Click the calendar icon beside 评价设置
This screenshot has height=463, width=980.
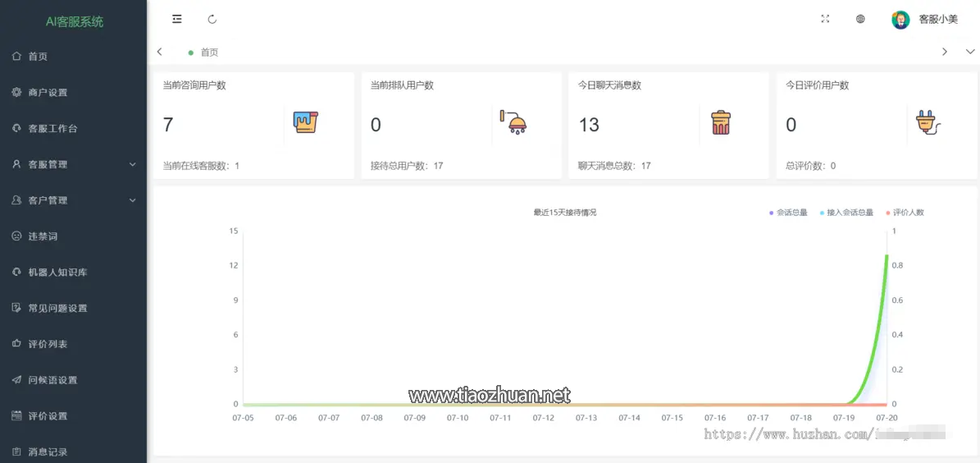(17, 415)
